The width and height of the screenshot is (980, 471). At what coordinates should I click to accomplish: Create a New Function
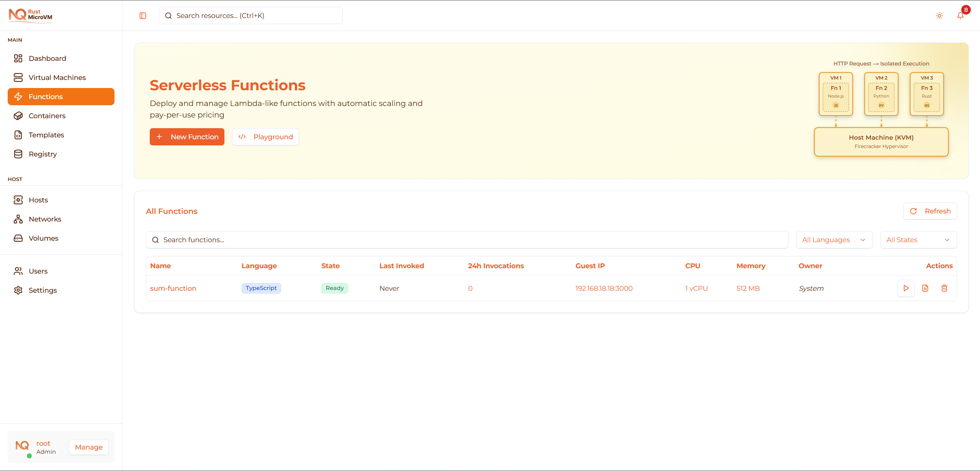(x=187, y=137)
